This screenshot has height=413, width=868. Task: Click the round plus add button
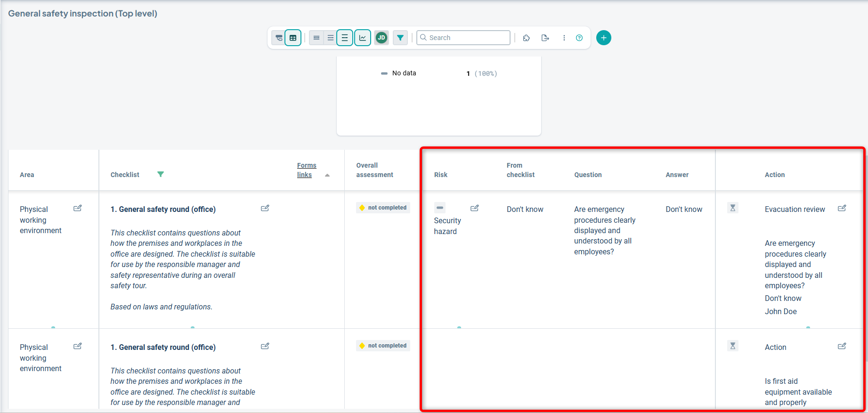[x=603, y=38]
